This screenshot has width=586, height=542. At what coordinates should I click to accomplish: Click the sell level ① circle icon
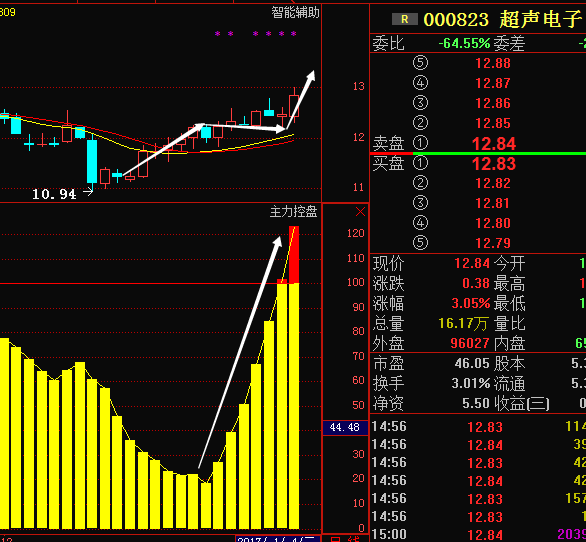click(420, 143)
